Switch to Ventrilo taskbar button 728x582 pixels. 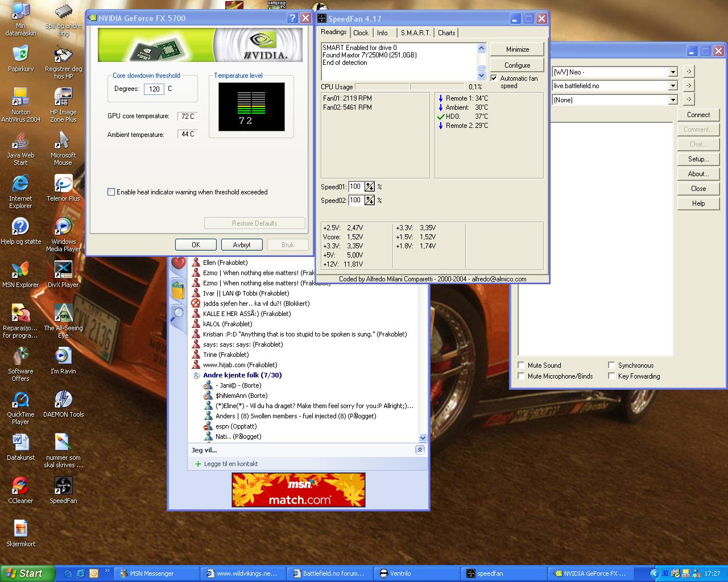pos(417,573)
